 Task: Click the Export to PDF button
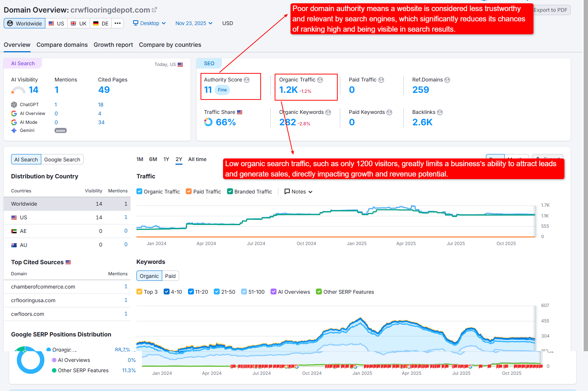551,10
